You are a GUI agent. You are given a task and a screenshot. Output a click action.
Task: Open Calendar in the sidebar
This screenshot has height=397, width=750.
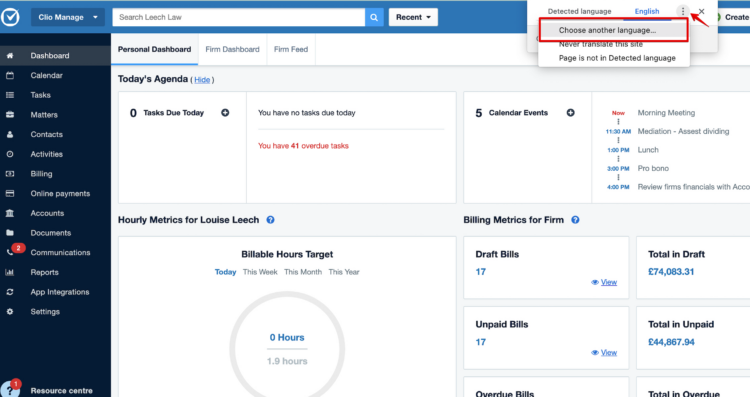click(46, 75)
